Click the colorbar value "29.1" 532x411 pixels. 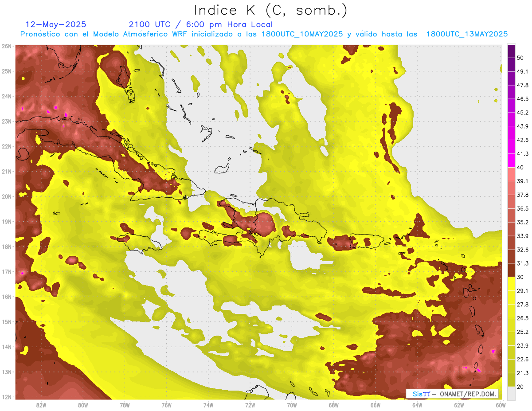[x=523, y=291]
